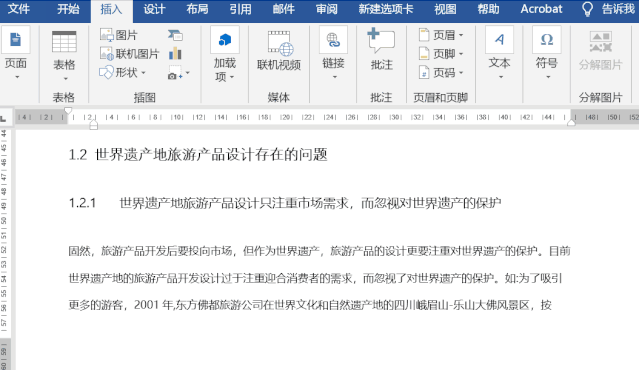
Task: Switch to the 布局 ribbon tab
Action: point(197,9)
